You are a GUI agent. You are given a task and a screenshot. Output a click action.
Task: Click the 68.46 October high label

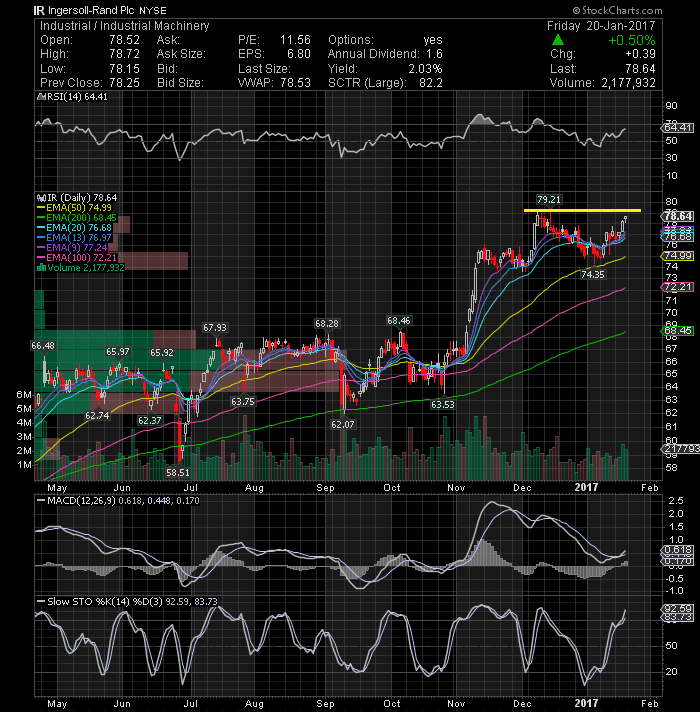point(399,321)
